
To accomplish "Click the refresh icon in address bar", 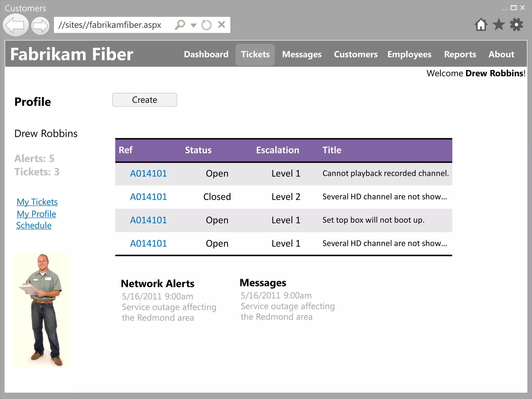I will (207, 25).
